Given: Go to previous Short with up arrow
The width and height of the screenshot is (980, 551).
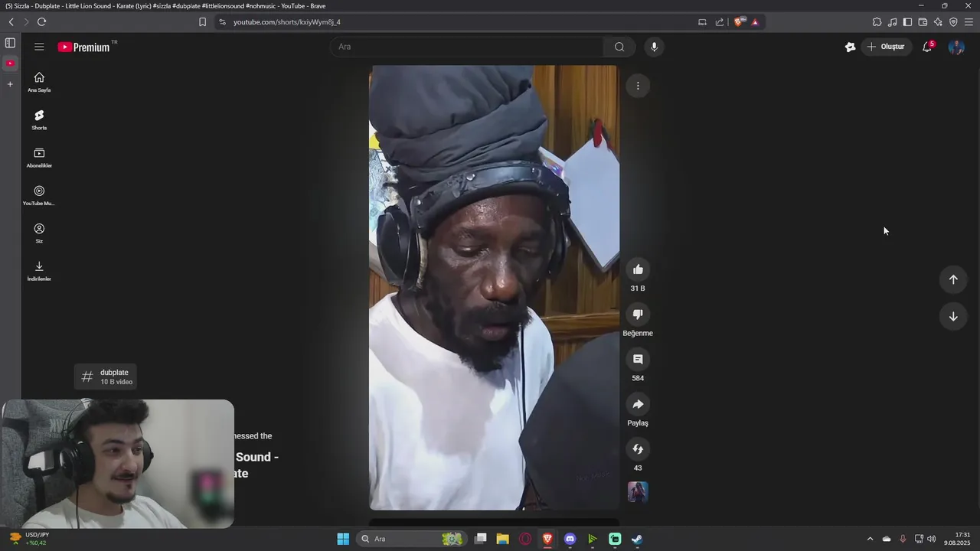Looking at the screenshot, I should (953, 279).
